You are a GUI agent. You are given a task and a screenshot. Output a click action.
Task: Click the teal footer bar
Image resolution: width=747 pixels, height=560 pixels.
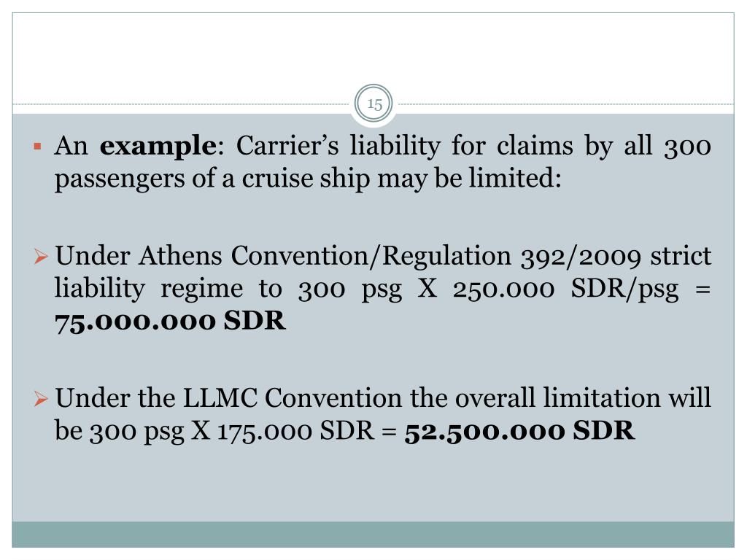tap(373, 534)
